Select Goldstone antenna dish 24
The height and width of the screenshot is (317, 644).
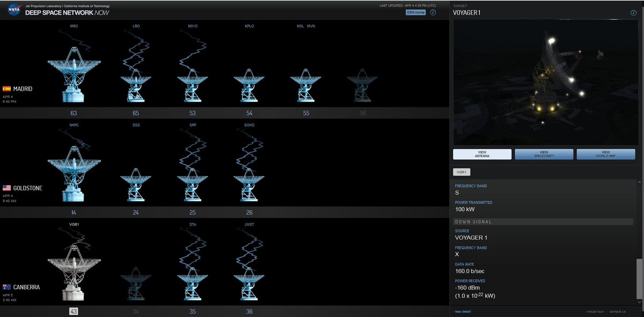135,185
